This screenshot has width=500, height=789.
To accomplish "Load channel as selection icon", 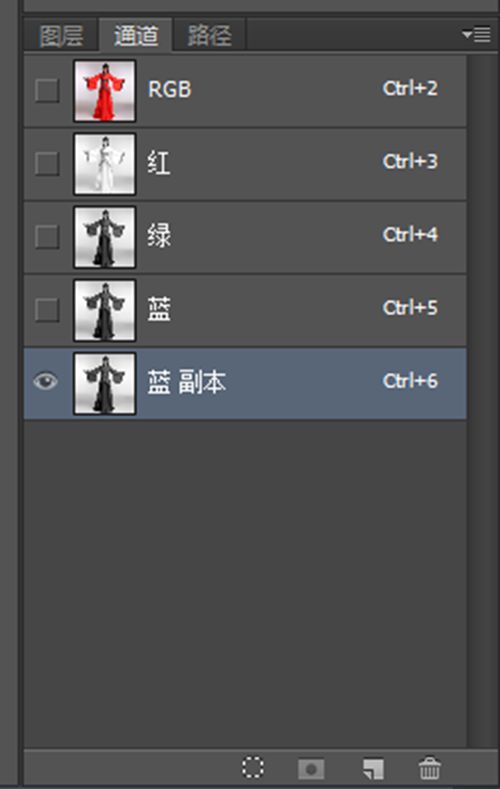I will [253, 767].
